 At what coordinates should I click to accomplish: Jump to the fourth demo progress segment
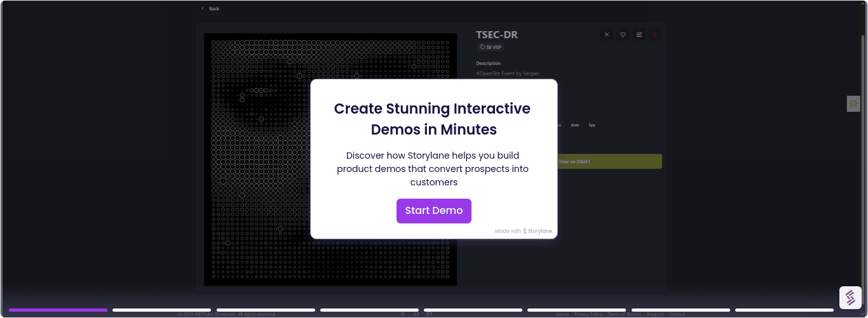click(x=369, y=310)
